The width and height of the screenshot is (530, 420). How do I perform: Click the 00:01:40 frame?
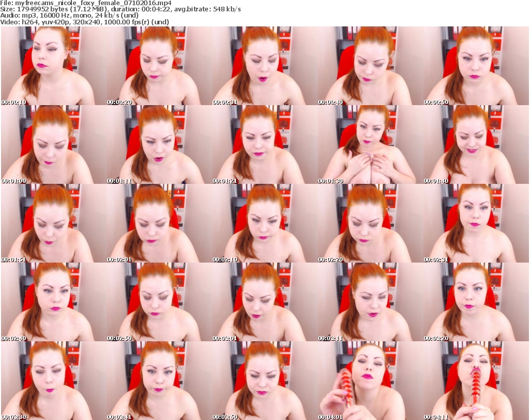click(476, 144)
